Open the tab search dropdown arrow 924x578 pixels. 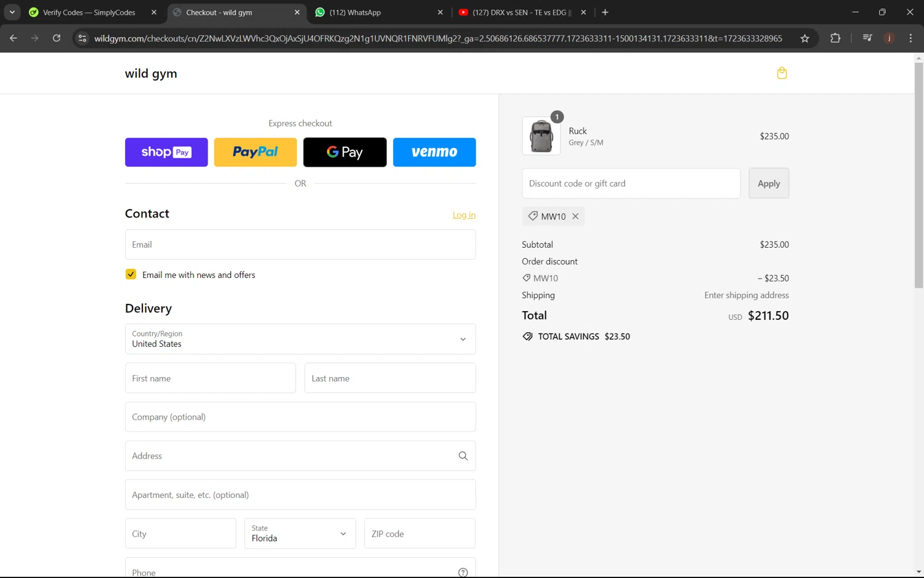pyautogui.click(x=12, y=12)
